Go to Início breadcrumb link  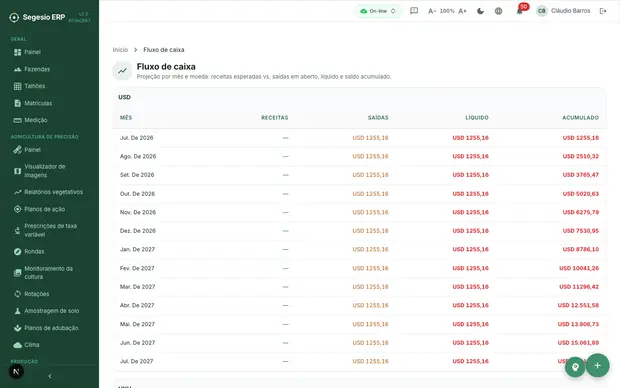coord(120,50)
